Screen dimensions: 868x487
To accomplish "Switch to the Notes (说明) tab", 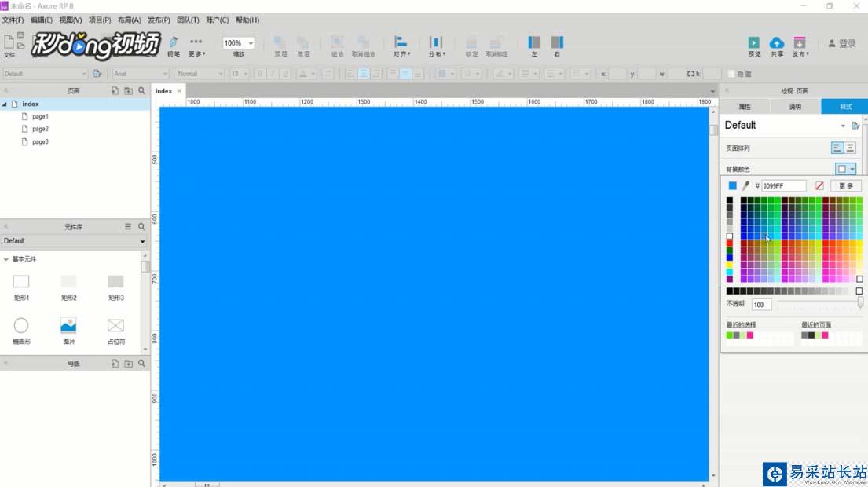I will click(795, 107).
